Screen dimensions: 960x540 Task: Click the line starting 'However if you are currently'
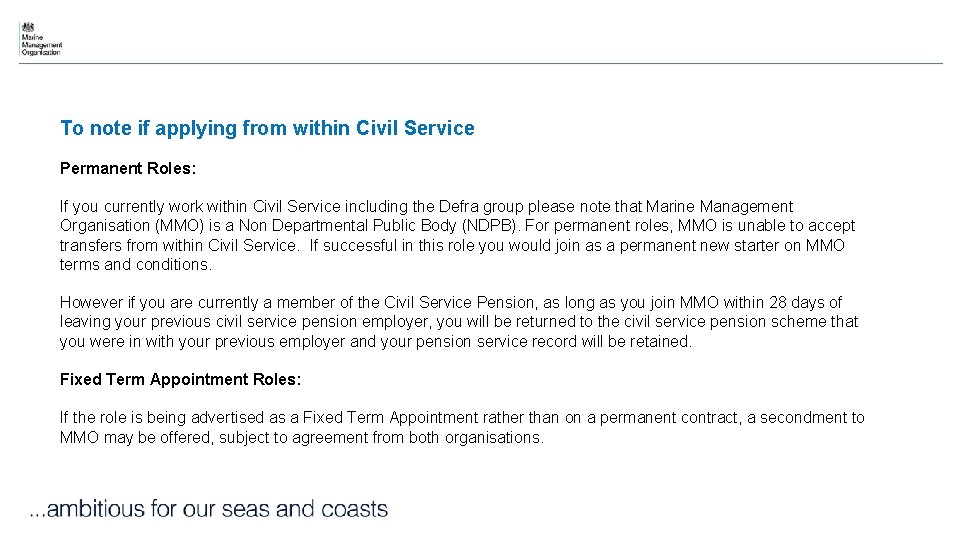pyautogui.click(x=450, y=302)
